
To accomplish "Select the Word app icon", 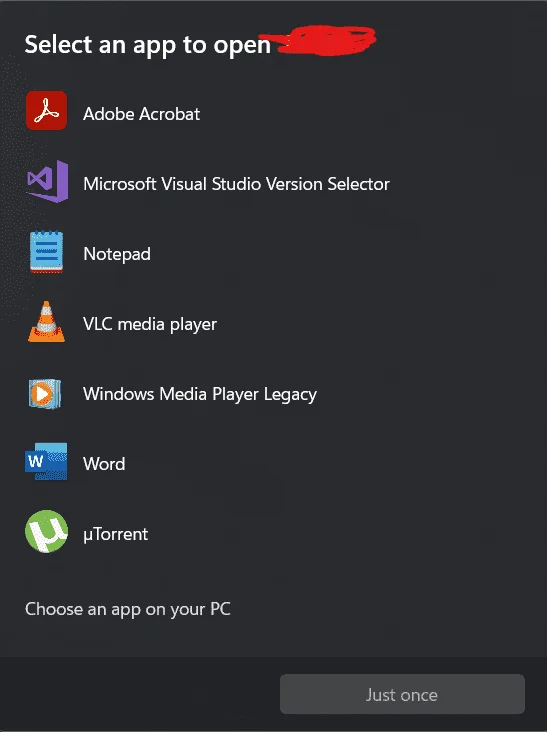I will pos(46,462).
